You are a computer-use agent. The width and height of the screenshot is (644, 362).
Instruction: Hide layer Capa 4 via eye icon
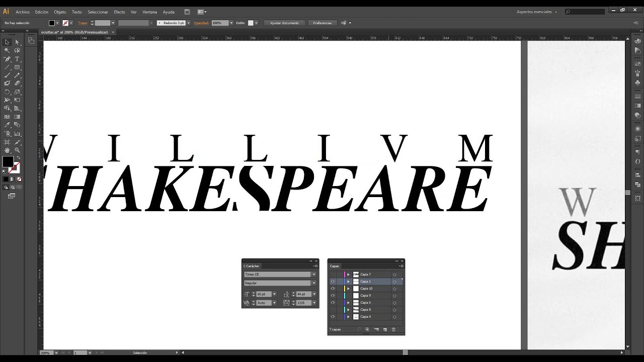[x=333, y=317]
